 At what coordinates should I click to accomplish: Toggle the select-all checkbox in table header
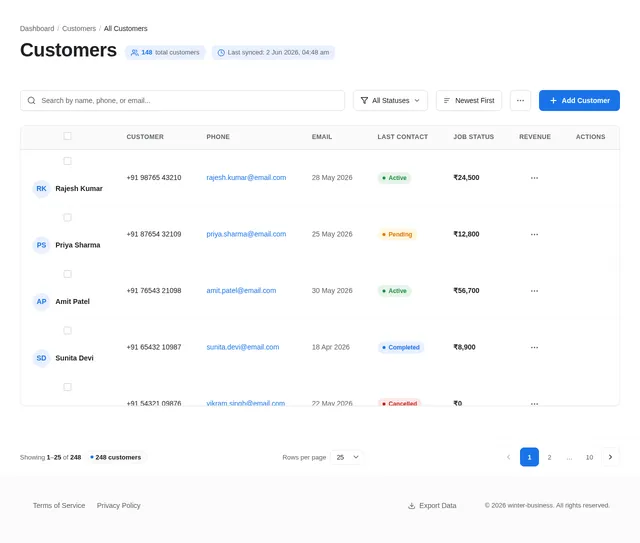pyautogui.click(x=67, y=136)
